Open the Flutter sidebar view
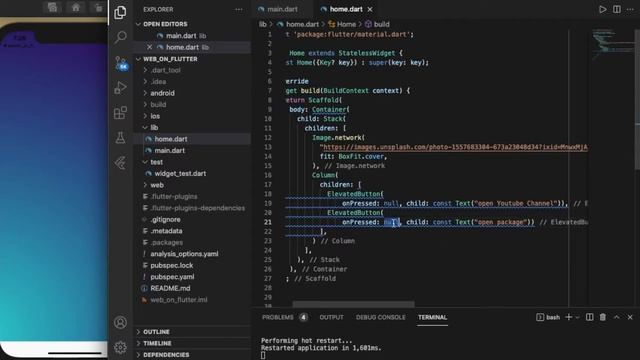 click(x=120, y=163)
